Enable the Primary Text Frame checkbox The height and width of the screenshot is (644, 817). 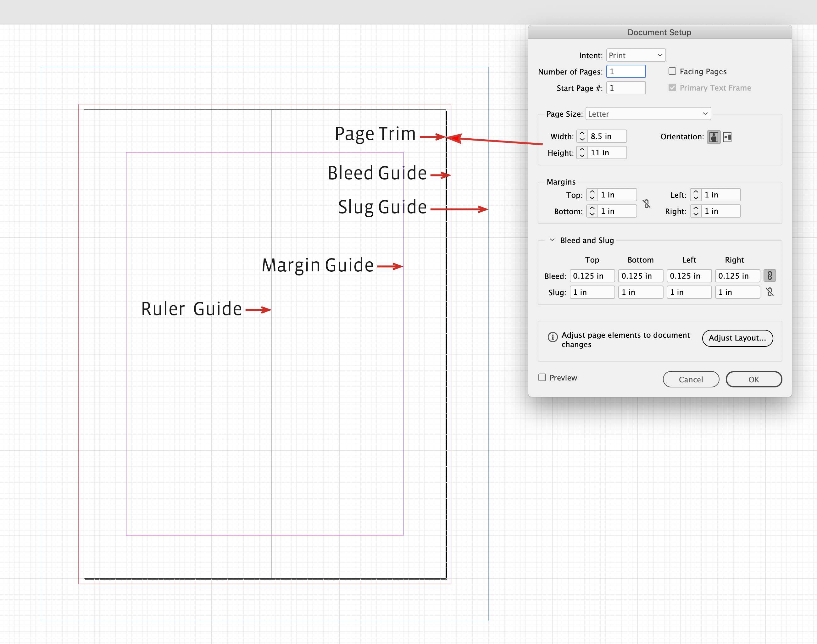click(x=672, y=88)
